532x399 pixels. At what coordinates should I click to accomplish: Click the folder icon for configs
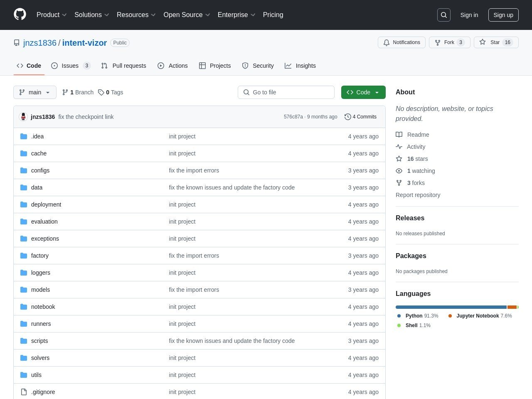tap(24, 170)
